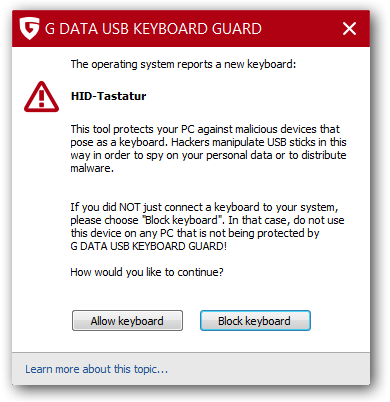This screenshot has width=390, height=402.
Task: Click the 'This tool protects your PC' paragraph
Action: tap(208, 148)
